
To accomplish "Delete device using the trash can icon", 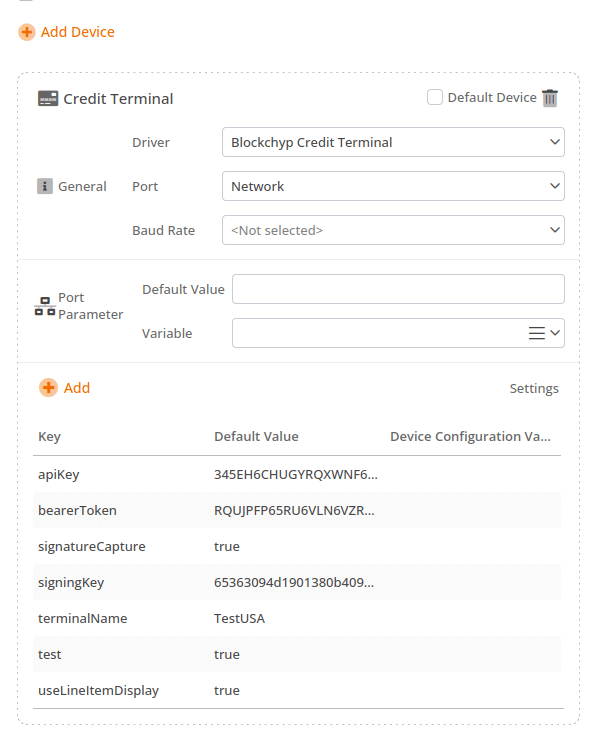I will pyautogui.click(x=550, y=98).
